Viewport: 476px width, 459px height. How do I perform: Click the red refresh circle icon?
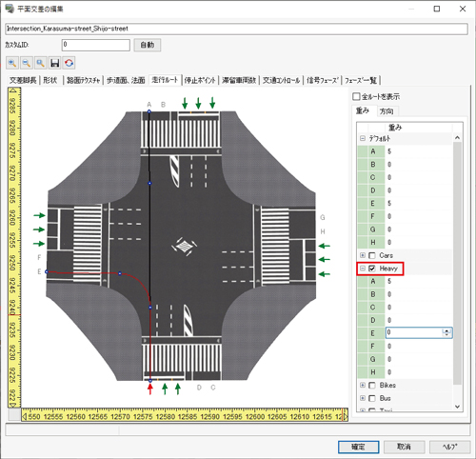click(69, 63)
